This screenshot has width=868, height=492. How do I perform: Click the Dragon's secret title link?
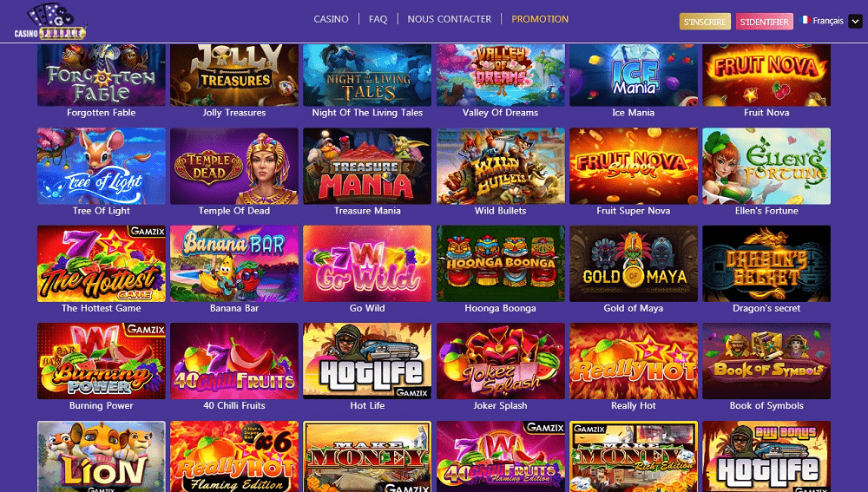[x=766, y=308]
